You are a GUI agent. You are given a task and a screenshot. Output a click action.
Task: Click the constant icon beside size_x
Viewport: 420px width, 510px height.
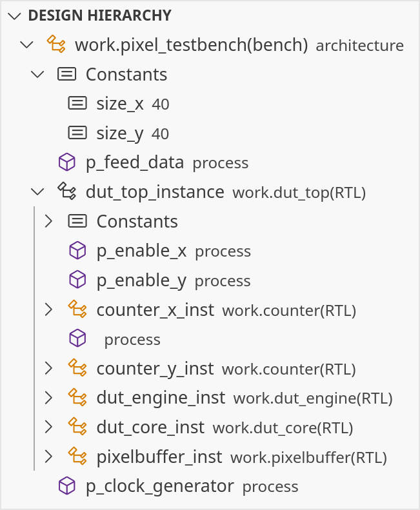pyautogui.click(x=77, y=103)
